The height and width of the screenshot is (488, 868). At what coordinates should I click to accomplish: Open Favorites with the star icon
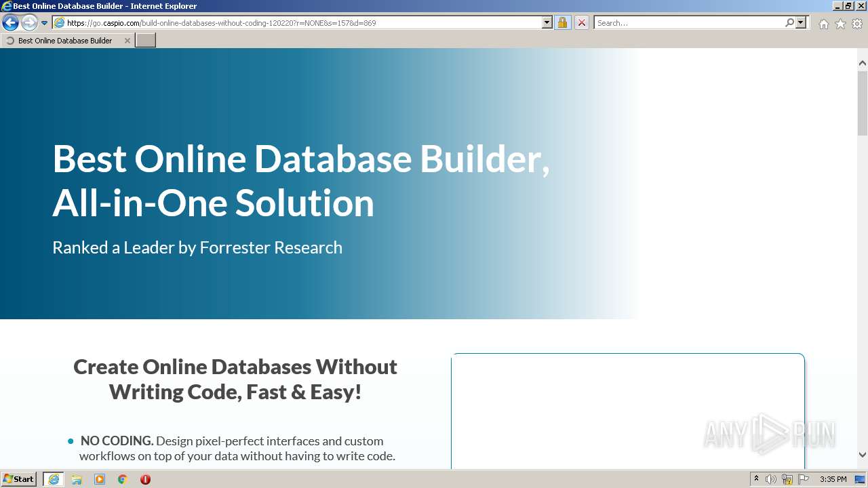pos(840,24)
